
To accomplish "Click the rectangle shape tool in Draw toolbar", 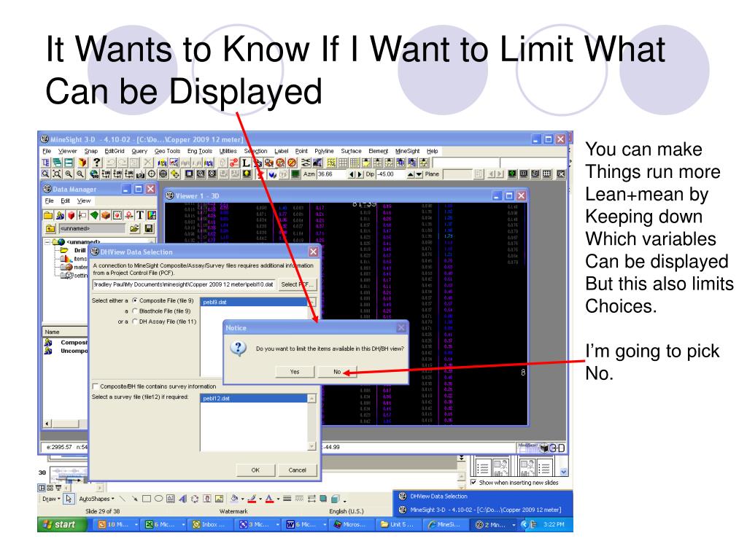I will (147, 499).
